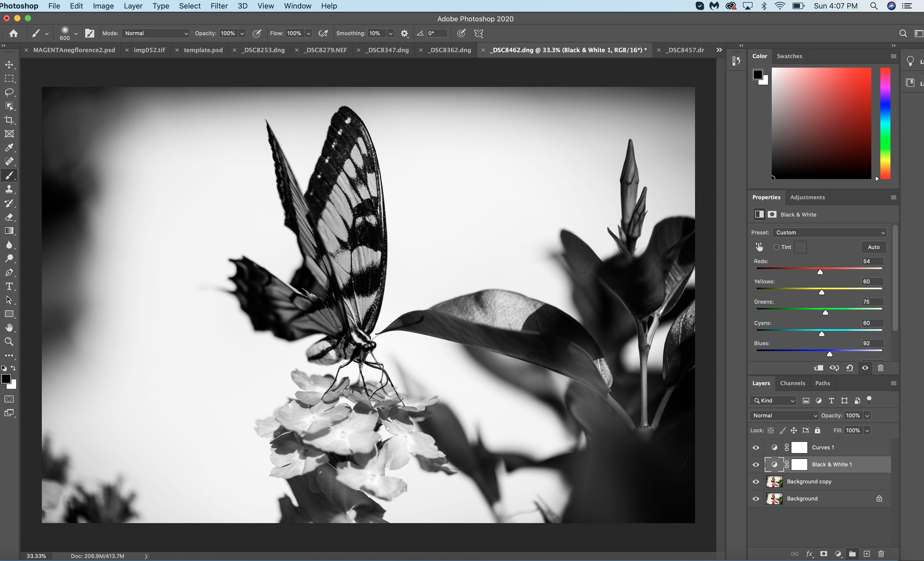This screenshot has width=924, height=561.
Task: Select the Pen tool
Action: pyautogui.click(x=9, y=272)
